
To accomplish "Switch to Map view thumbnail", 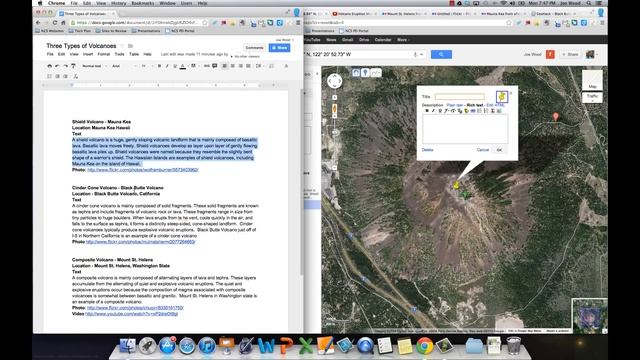I will coord(592,80).
